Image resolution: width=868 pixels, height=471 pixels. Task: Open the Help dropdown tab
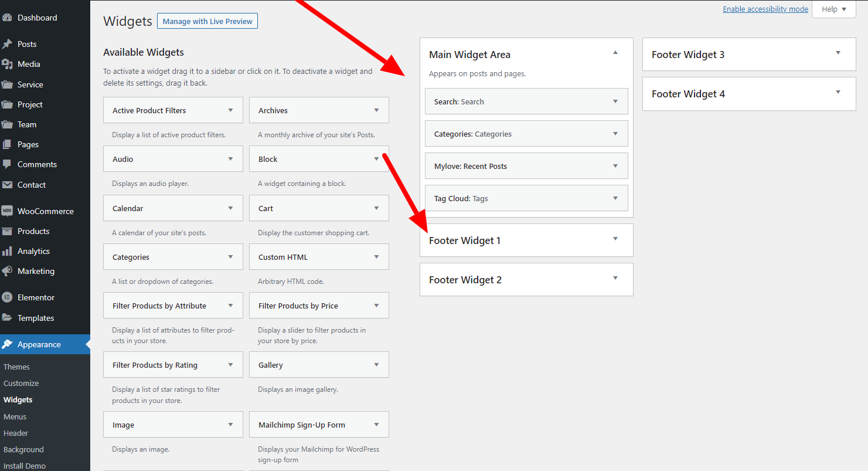pos(833,9)
